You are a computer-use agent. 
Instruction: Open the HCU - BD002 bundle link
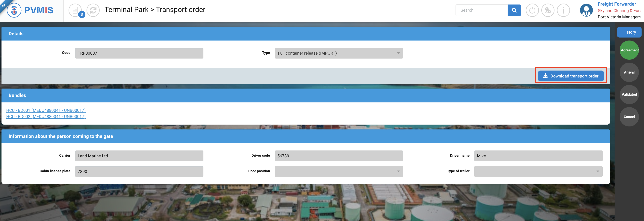(46, 117)
